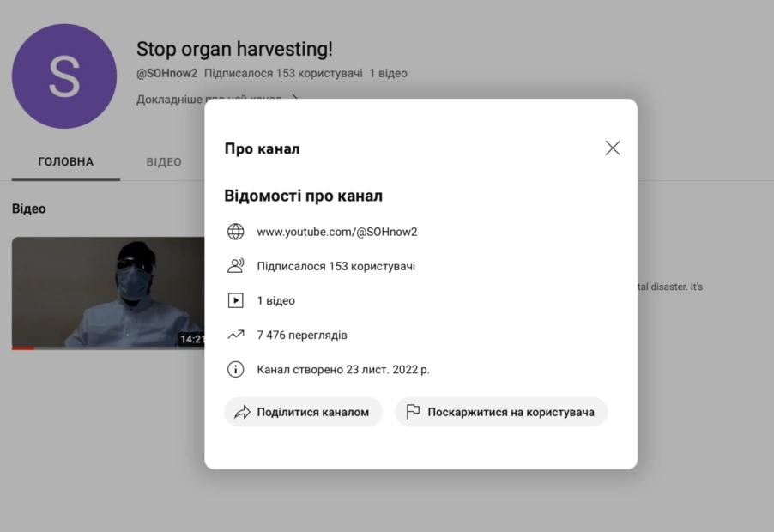Click the info circle icon
Viewport: 774px width, 532px height.
coord(235,369)
